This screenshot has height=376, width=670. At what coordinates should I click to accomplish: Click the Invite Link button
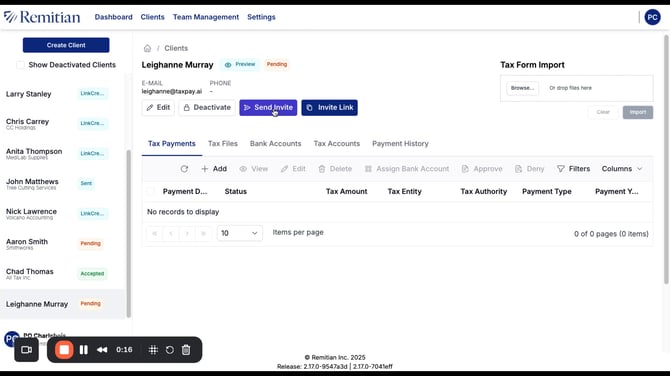(x=329, y=108)
